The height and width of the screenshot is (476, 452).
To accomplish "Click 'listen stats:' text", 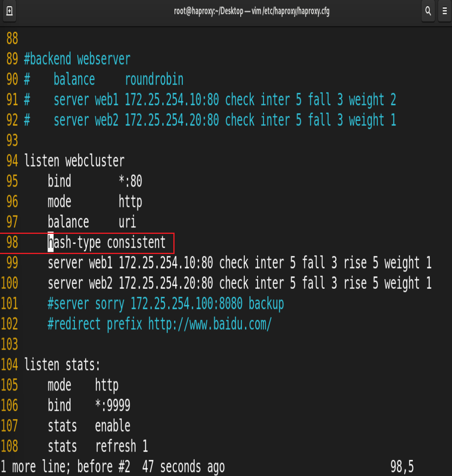I will [x=62, y=365].
